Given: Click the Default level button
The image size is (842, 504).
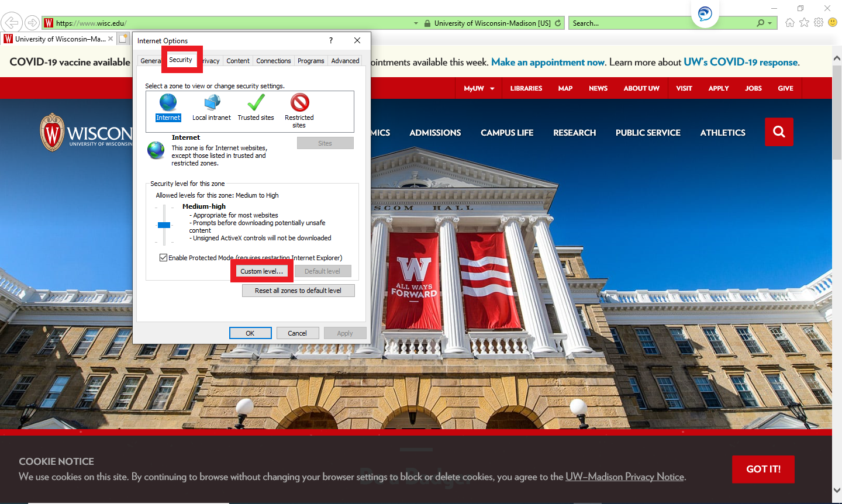Looking at the screenshot, I should (322, 271).
